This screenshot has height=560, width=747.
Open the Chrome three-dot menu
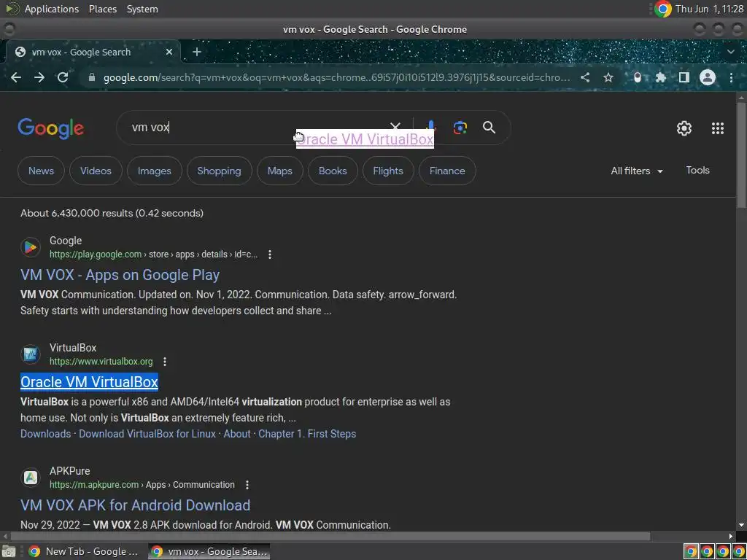[731, 77]
